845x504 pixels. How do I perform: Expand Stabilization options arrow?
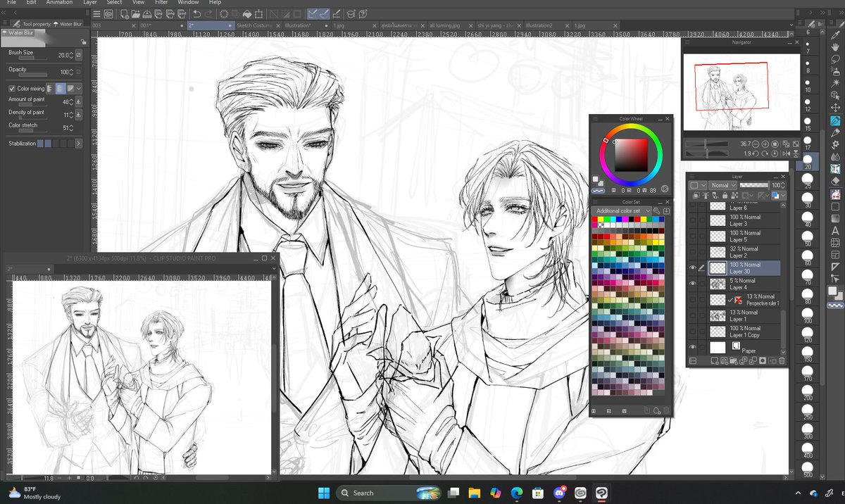[78, 143]
